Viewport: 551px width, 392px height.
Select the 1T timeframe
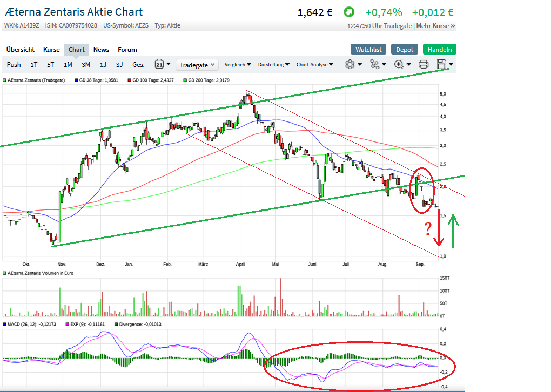[33, 65]
